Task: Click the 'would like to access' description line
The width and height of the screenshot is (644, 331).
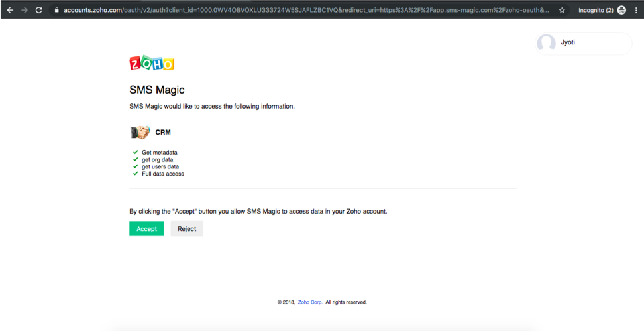Action: click(212, 107)
